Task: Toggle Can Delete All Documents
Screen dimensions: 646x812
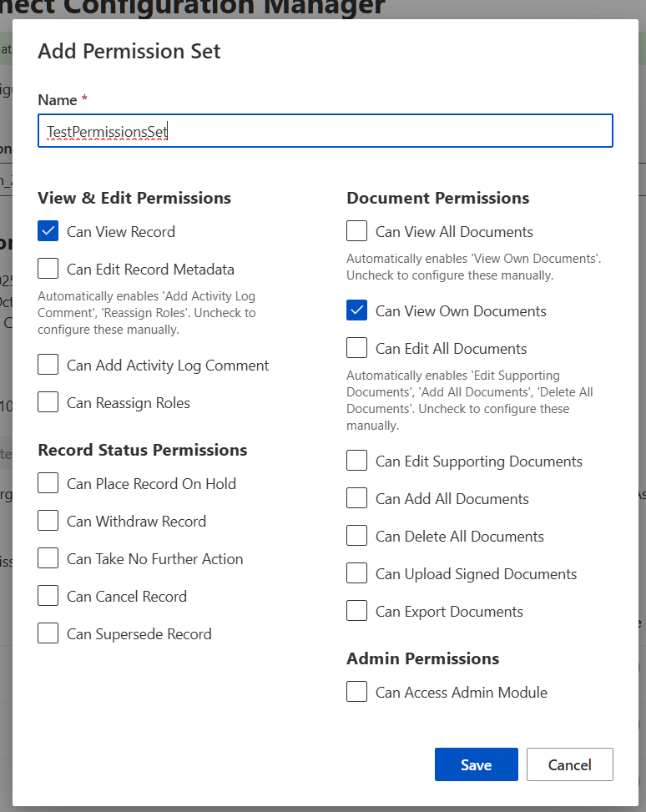Action: 357,536
